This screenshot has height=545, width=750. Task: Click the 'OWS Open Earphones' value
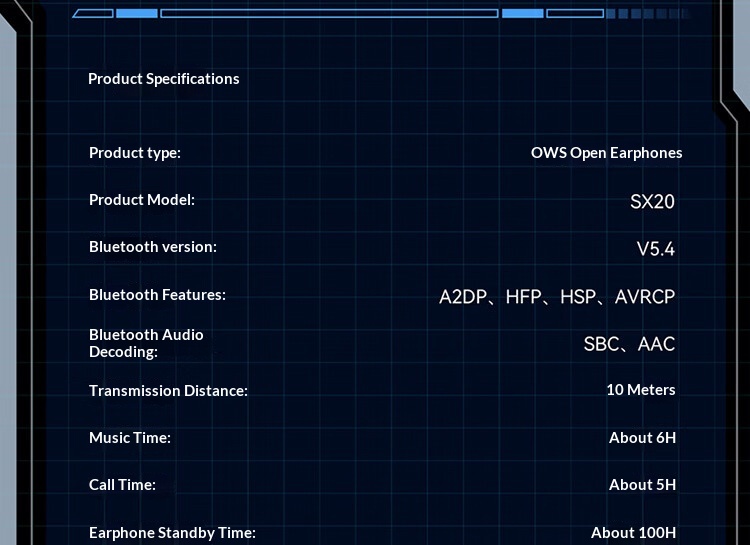(607, 153)
